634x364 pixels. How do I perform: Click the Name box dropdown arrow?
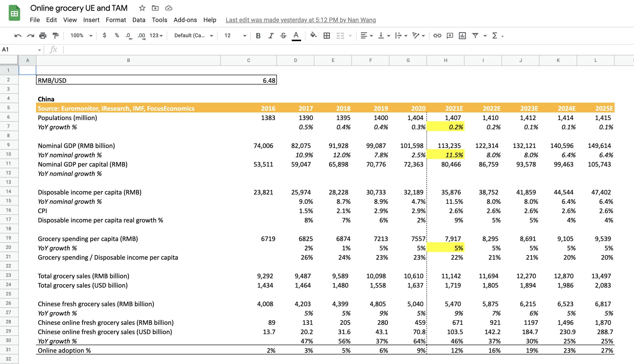pyautogui.click(x=39, y=50)
